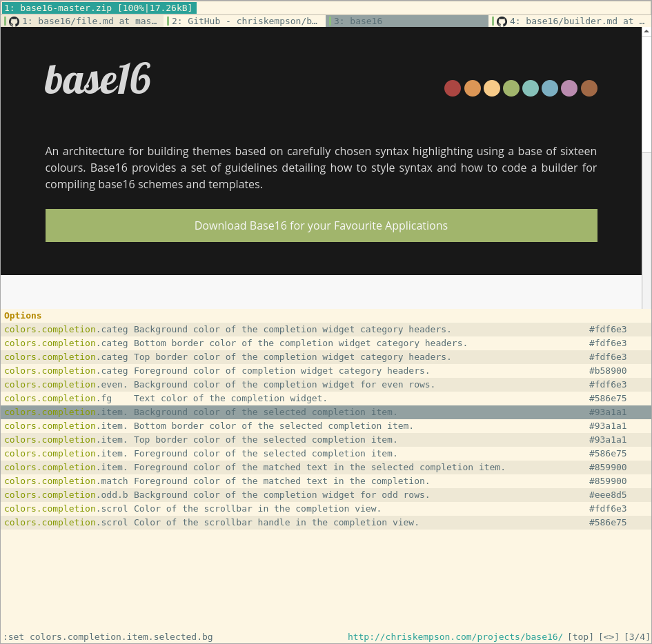652x644 pixels.
Task: Open tab 4 base16/builder.md
Action: tap(570, 21)
